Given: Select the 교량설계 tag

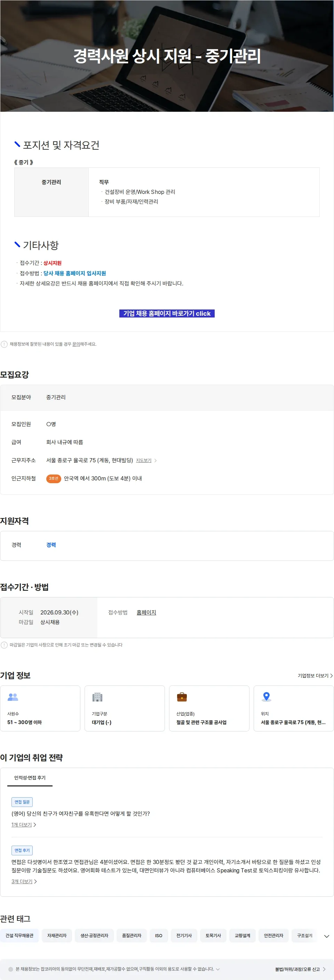Looking at the screenshot, I should pos(242,935).
